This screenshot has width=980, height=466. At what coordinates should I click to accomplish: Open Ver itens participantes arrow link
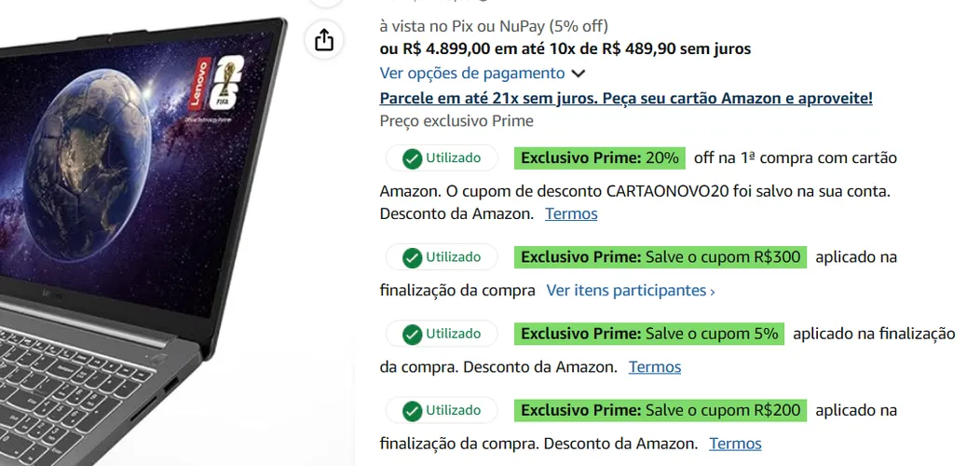[631, 290]
